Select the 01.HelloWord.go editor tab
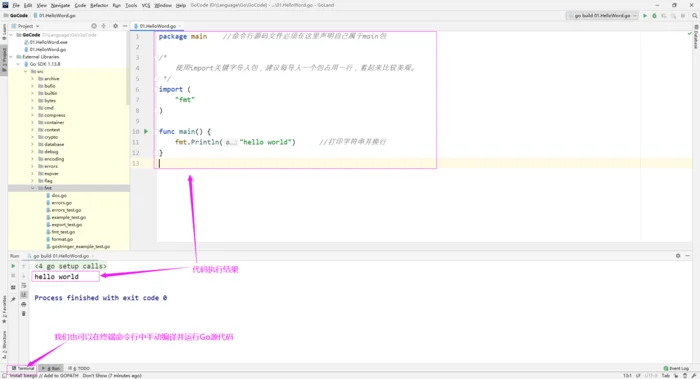The width and height of the screenshot is (700, 379). (157, 26)
